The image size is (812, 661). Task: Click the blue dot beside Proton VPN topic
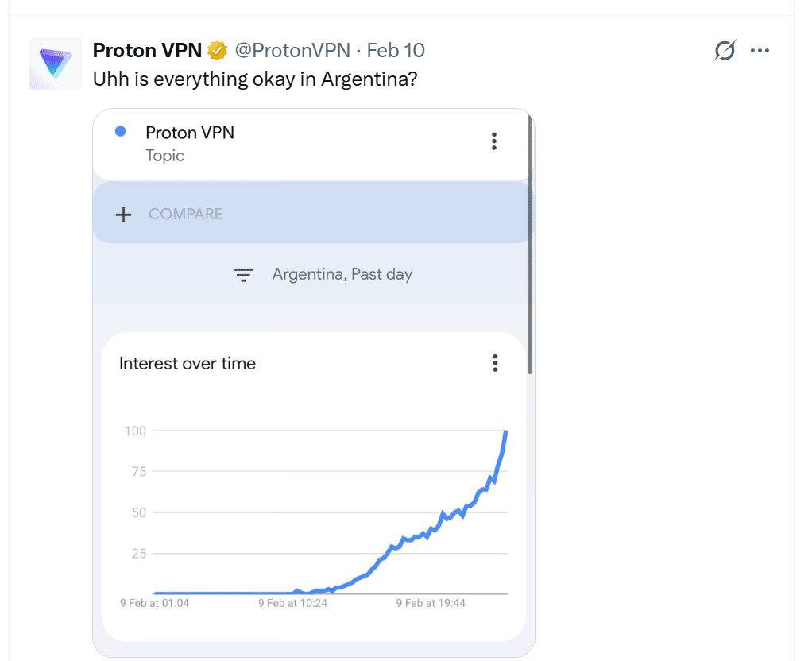point(121,132)
